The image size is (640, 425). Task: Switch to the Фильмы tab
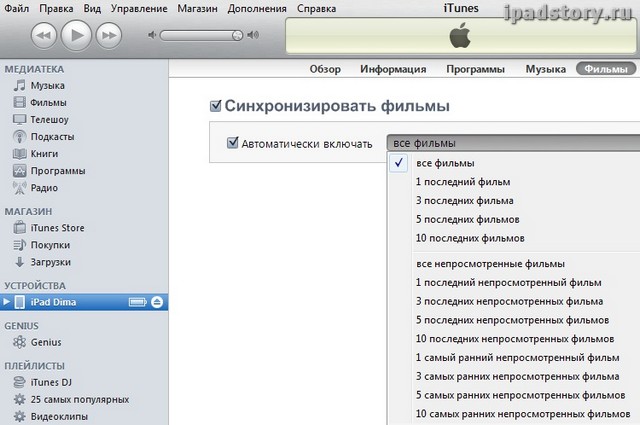606,69
